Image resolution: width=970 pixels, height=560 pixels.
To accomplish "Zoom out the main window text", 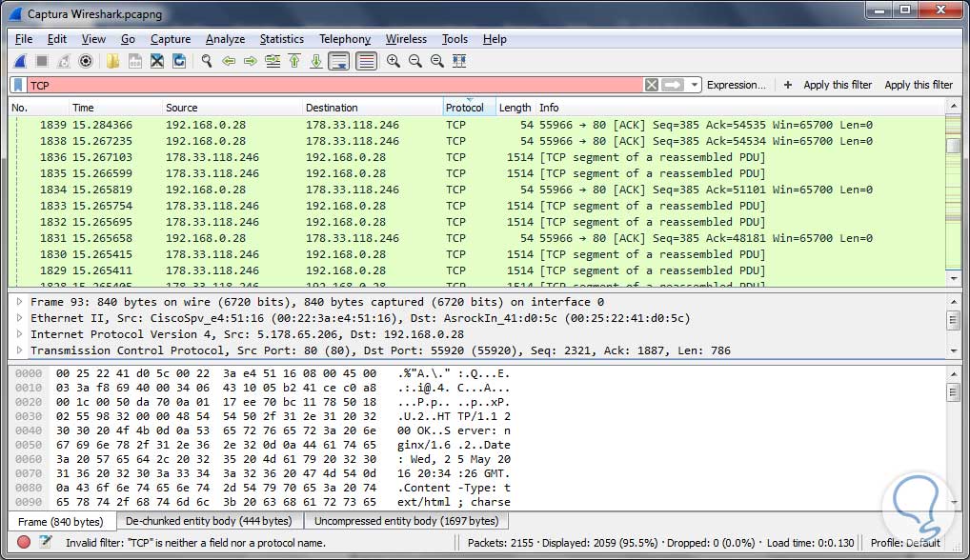I will click(x=415, y=61).
